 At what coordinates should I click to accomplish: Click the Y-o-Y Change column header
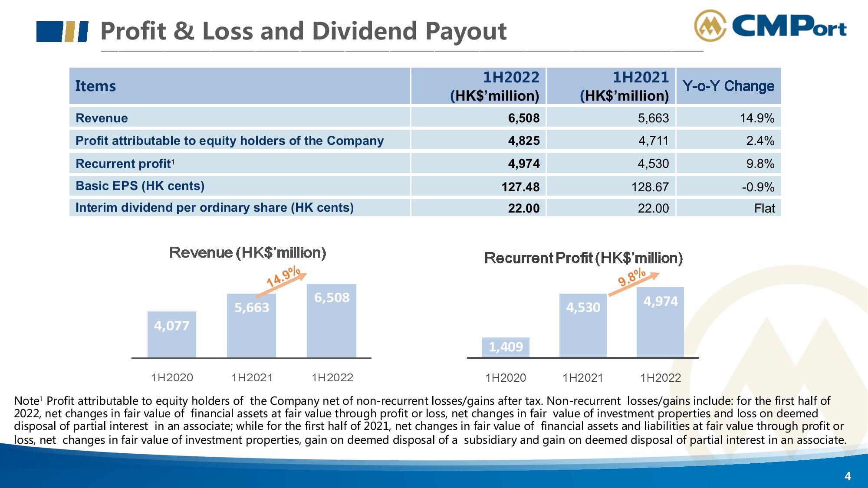pos(728,86)
